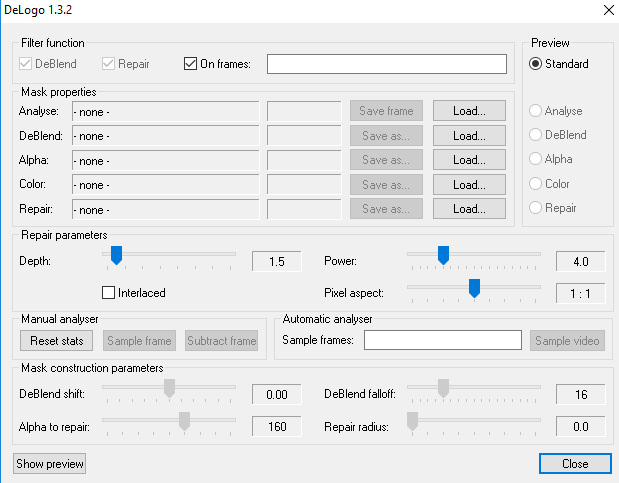
Task: Click the DeBlend shift value 0.00
Action: click(277, 394)
